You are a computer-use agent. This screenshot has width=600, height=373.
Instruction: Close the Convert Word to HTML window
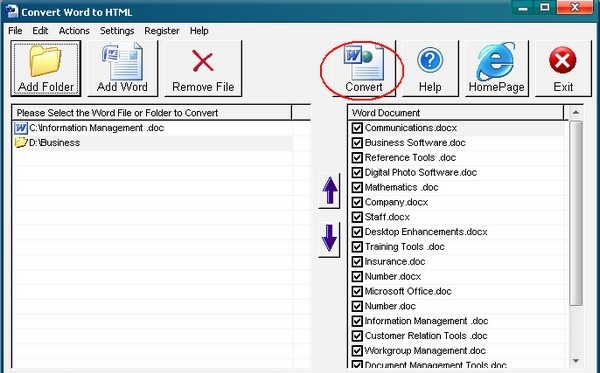pyautogui.click(x=574, y=8)
